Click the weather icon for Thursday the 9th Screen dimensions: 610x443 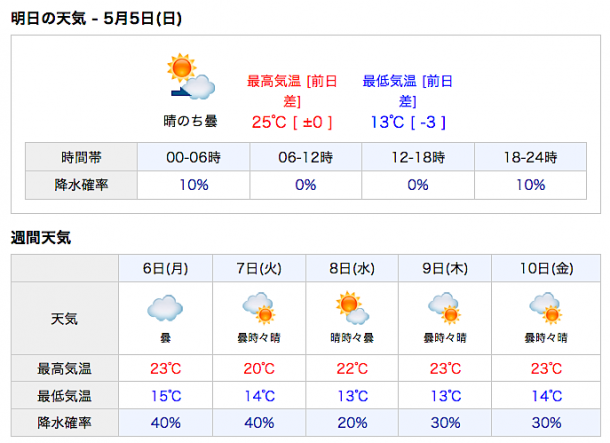click(x=445, y=308)
